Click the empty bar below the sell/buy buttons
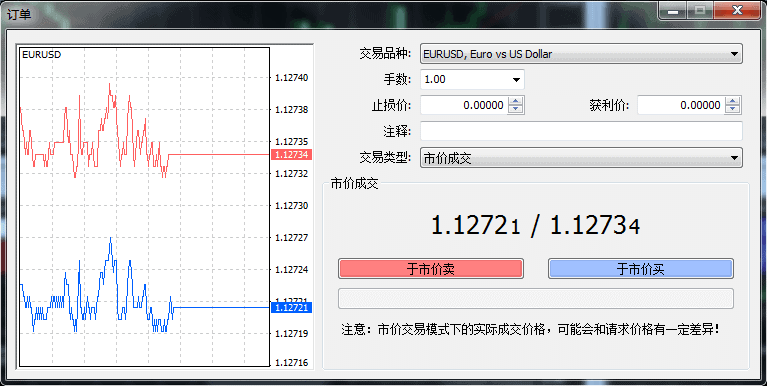The height and width of the screenshot is (386, 767). pyautogui.click(x=536, y=298)
